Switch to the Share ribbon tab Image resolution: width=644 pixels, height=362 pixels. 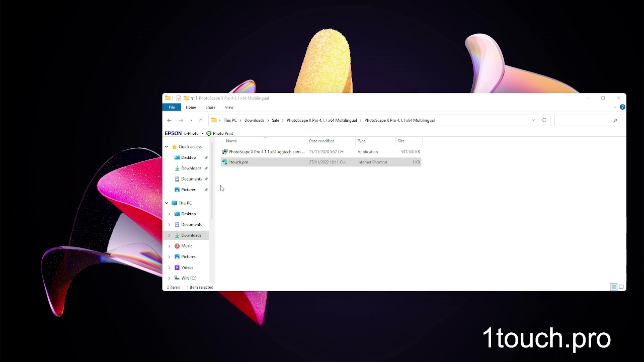(x=210, y=107)
